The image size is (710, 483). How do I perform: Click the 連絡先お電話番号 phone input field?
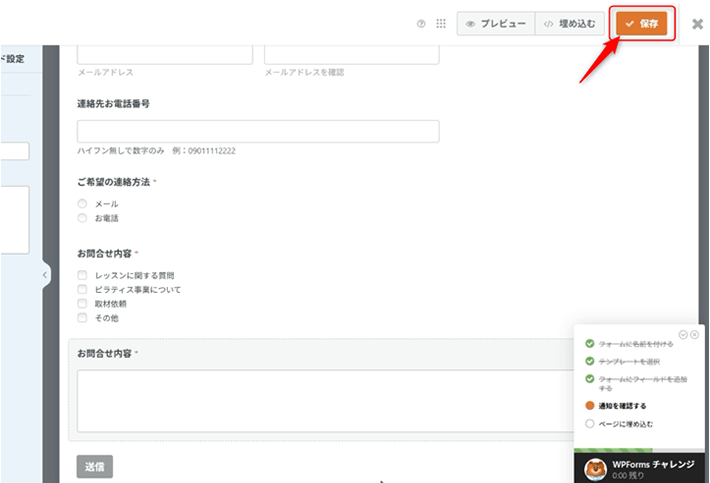click(x=258, y=131)
